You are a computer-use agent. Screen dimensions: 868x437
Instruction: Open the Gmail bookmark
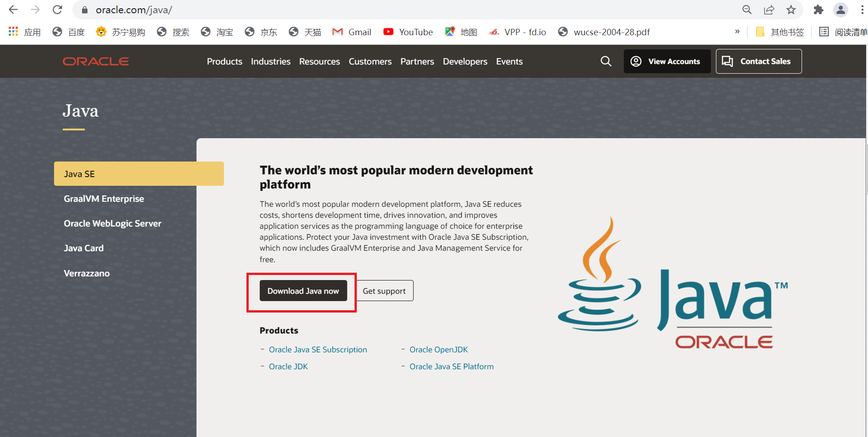coord(352,32)
